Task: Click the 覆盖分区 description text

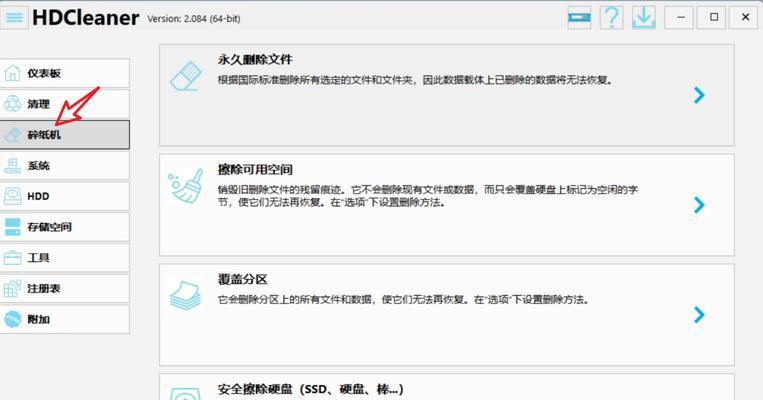Action: click(x=403, y=299)
